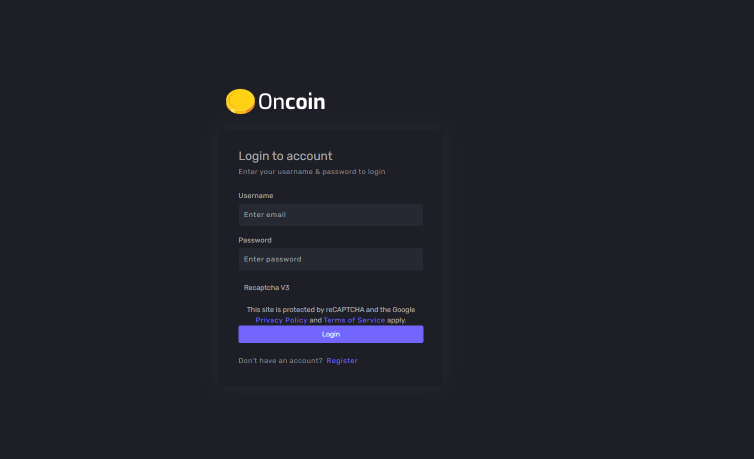
Task: Click the "Don't have an account?" text
Action: coord(280,360)
